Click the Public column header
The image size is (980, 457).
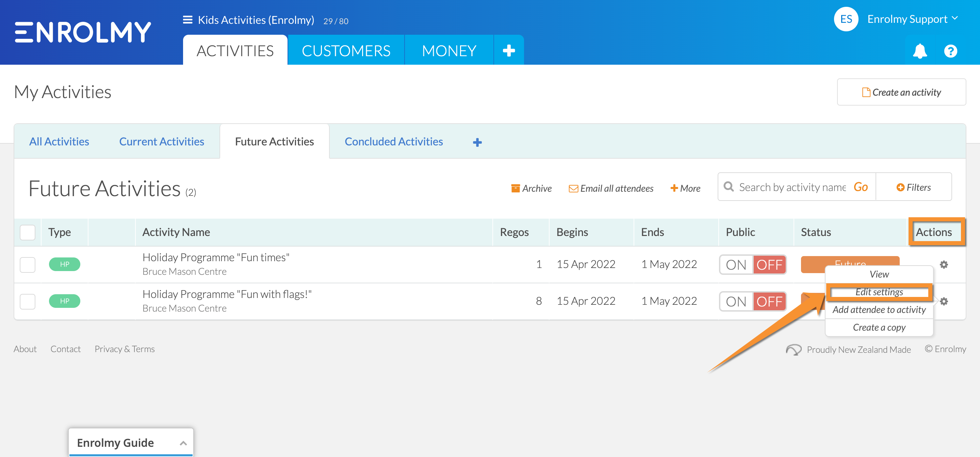740,232
